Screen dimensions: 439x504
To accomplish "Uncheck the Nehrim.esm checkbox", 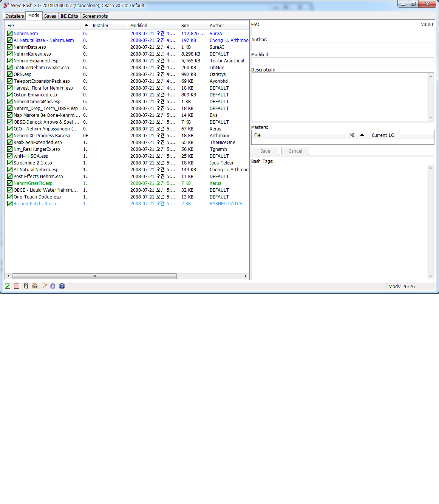I will [x=10, y=33].
